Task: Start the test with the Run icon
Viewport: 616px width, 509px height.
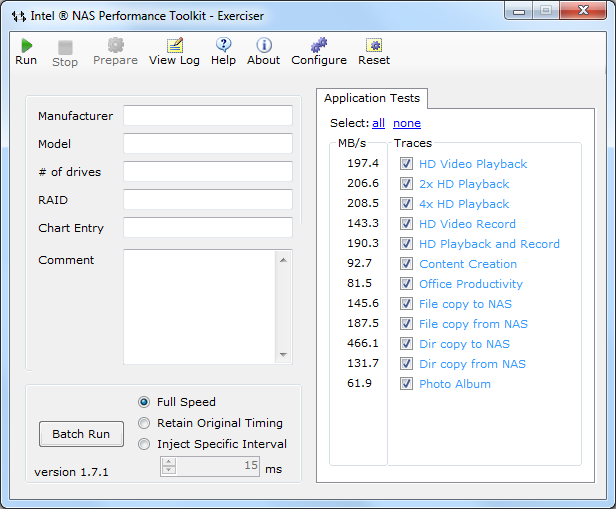Action: pos(26,46)
